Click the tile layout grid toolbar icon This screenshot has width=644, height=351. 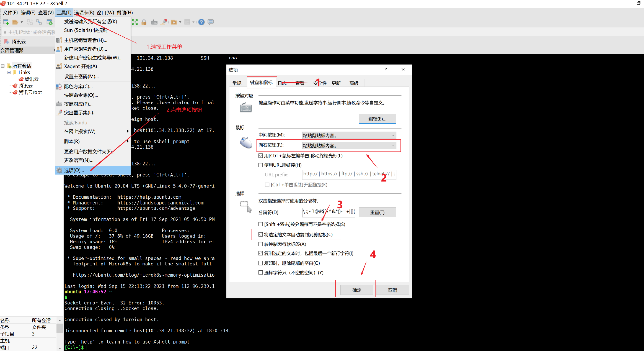(x=187, y=22)
